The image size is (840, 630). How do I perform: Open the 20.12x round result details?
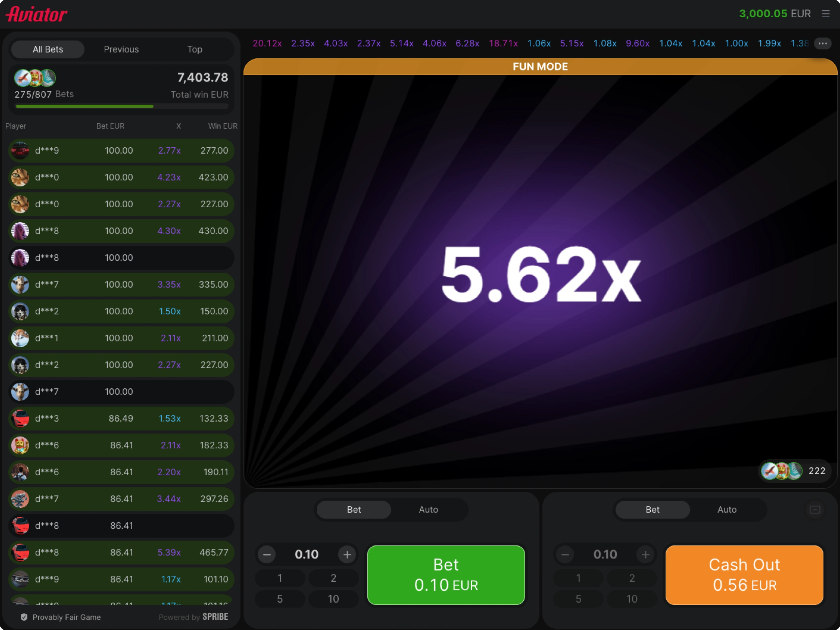click(x=267, y=43)
